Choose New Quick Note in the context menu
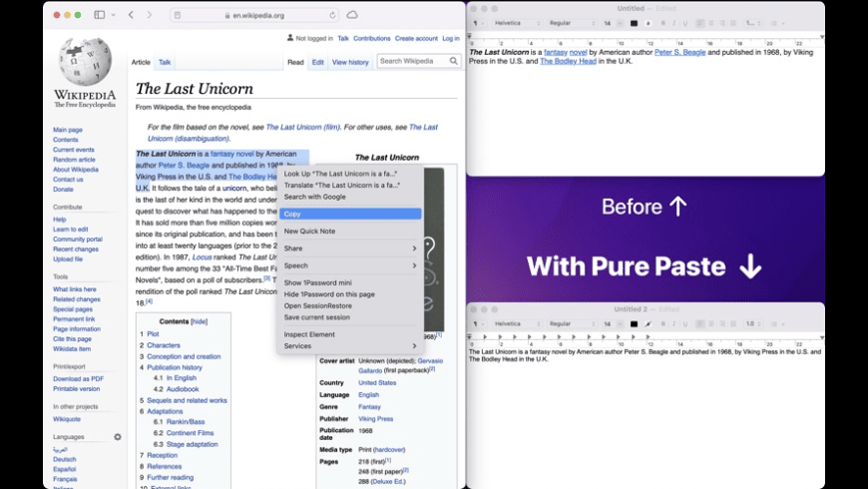The width and height of the screenshot is (868, 489). point(350,231)
